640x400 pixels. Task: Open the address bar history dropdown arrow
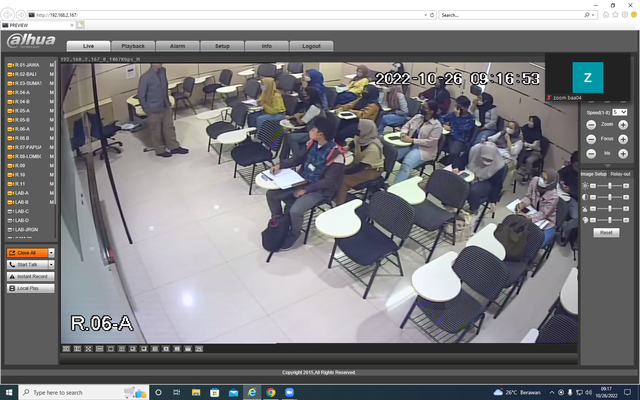pos(426,15)
